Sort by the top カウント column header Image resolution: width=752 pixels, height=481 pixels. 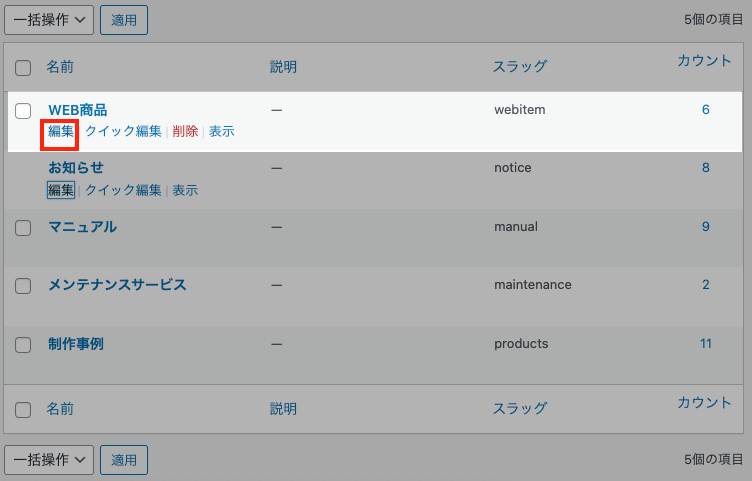click(704, 61)
